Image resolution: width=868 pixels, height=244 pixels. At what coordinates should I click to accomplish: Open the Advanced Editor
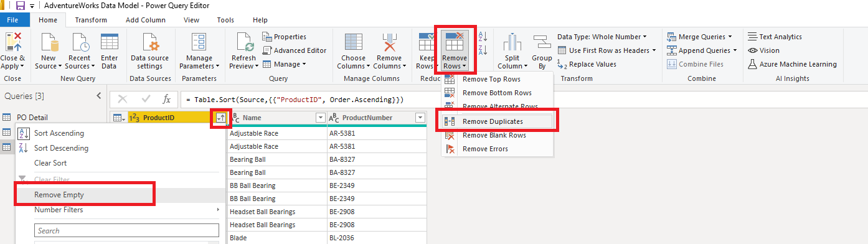295,50
